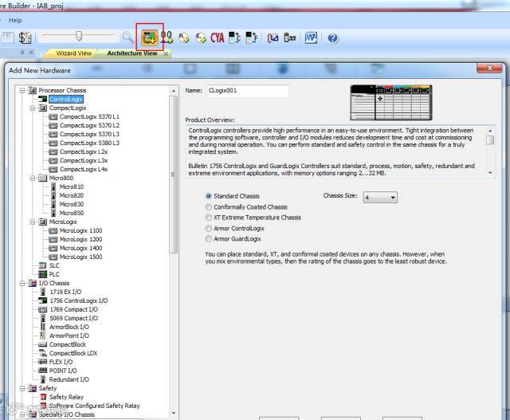Select the SLC processor icon

pos(42,266)
